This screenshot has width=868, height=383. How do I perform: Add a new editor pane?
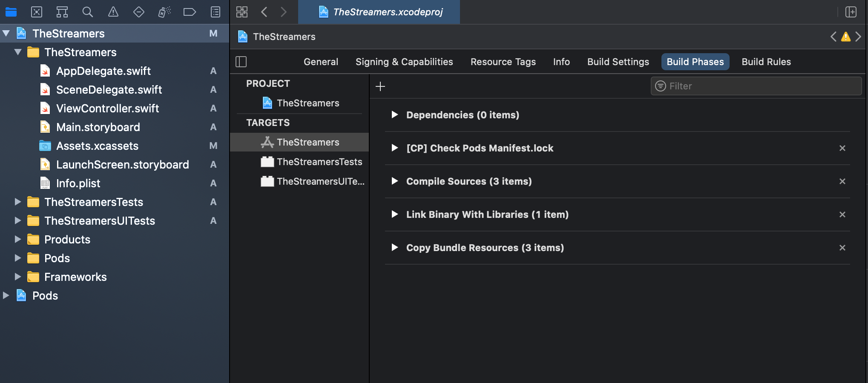coord(851,12)
